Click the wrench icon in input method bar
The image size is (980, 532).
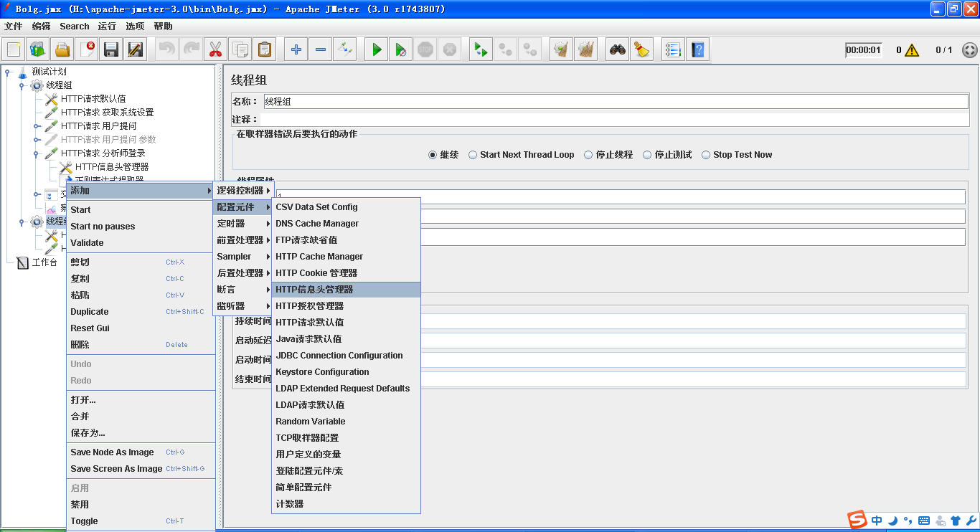point(971,521)
